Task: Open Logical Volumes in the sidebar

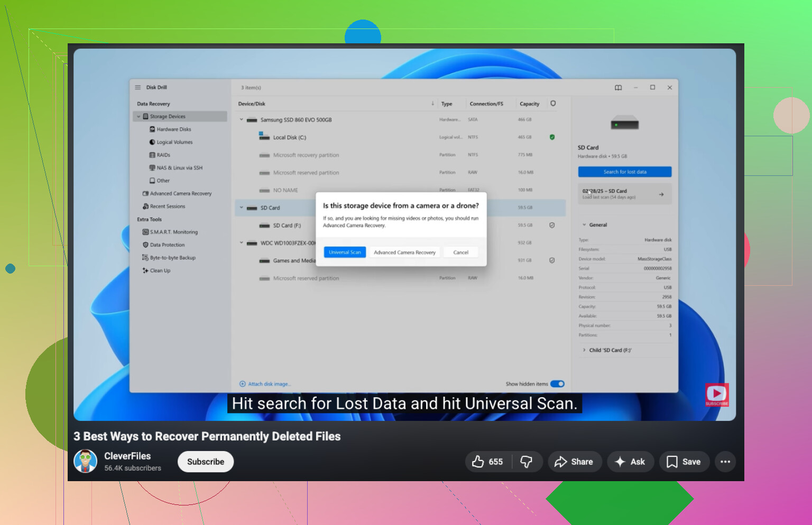Action: click(174, 142)
